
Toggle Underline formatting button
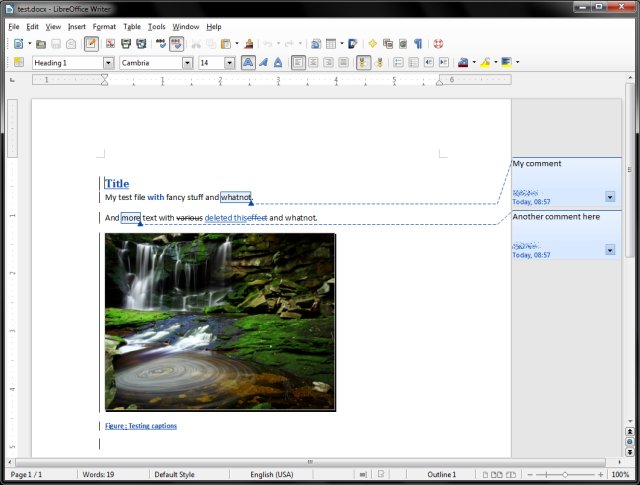278,62
